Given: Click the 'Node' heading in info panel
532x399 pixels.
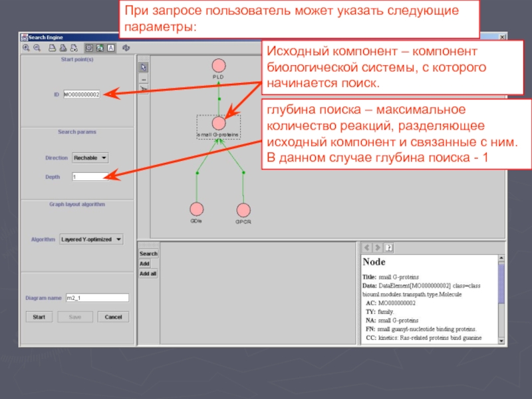Looking at the screenshot, I should coord(374,262).
